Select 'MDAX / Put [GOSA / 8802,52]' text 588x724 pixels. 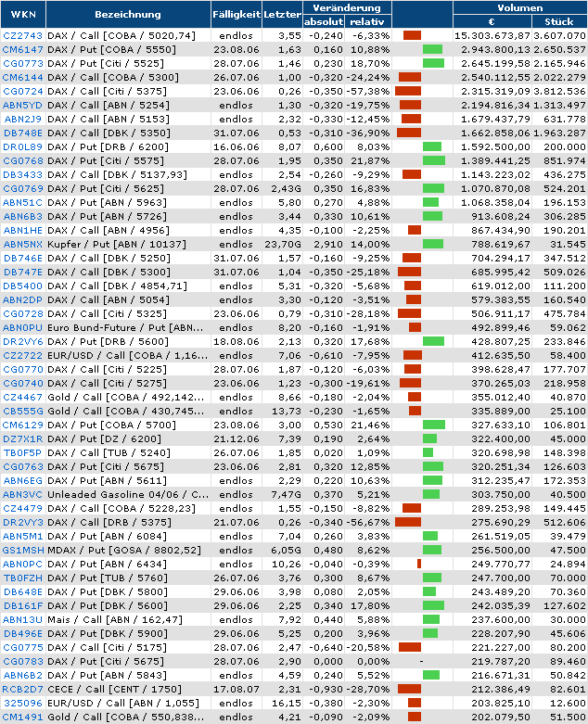[x=124, y=550]
